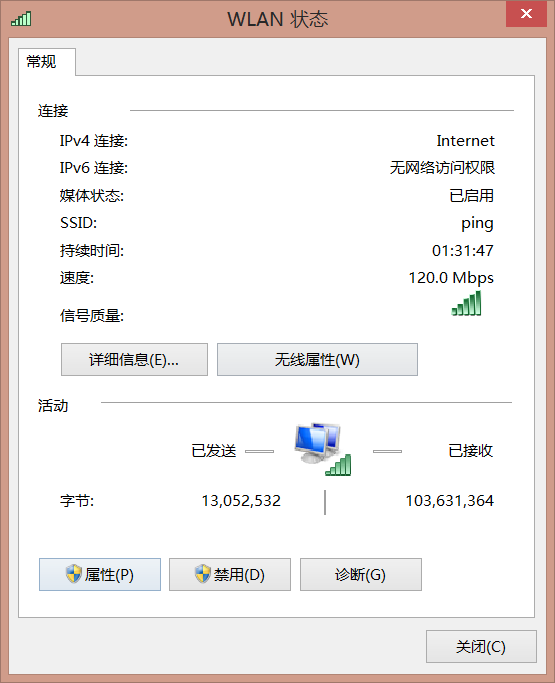Click the network computers activity icon

tap(322, 449)
